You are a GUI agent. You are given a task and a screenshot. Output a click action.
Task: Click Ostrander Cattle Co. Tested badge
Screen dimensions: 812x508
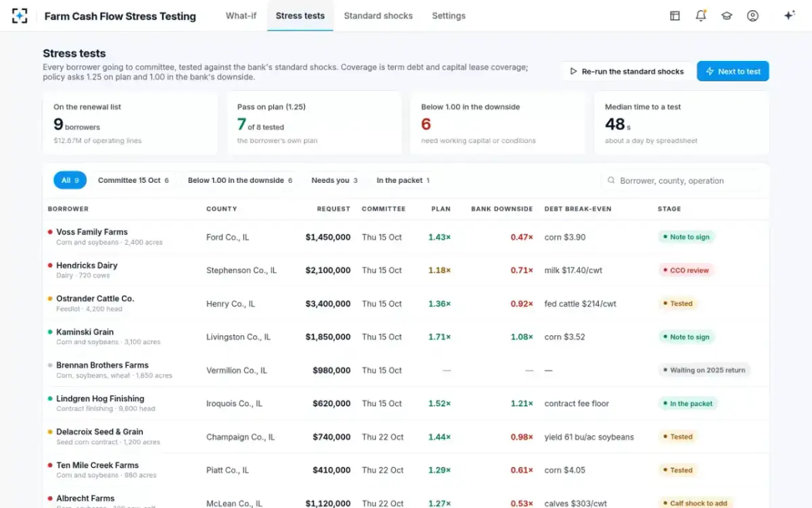tap(678, 303)
